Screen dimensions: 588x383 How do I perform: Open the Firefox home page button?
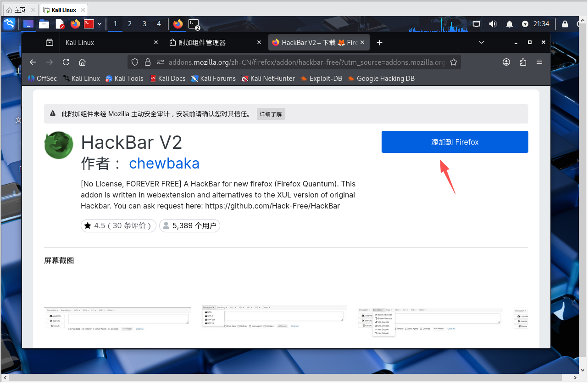[82, 62]
